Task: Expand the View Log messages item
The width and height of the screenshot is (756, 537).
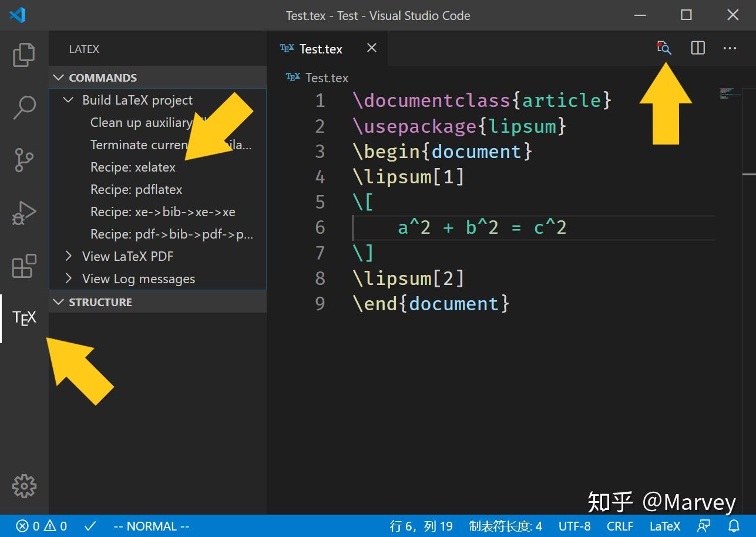Action: (x=68, y=278)
